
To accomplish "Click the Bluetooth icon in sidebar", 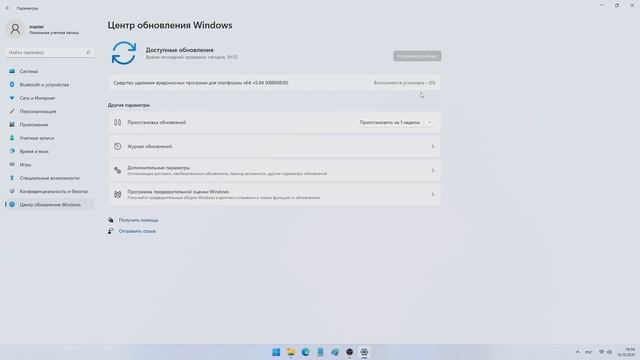I will (x=12, y=84).
